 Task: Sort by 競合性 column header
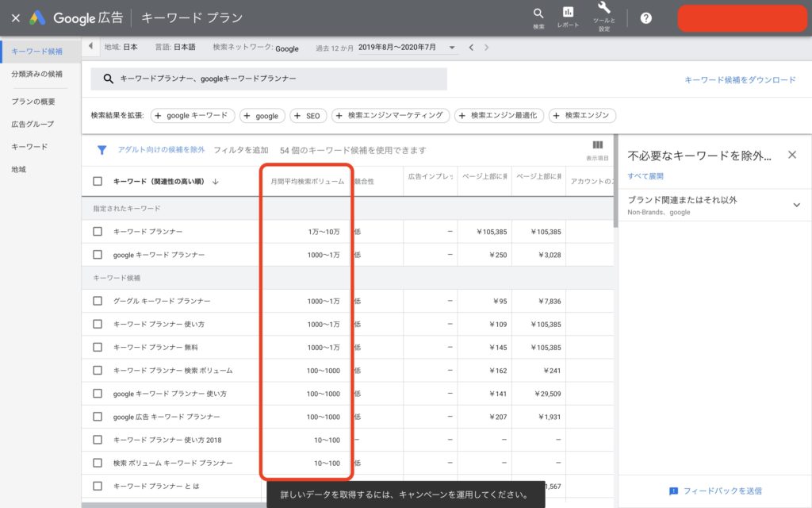pos(365,182)
